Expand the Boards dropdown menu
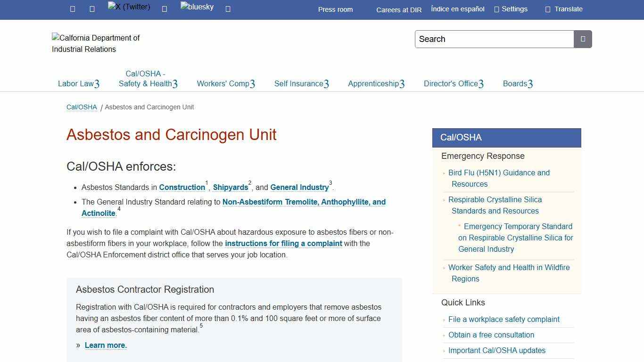The height and width of the screenshot is (362, 644). [x=518, y=83]
